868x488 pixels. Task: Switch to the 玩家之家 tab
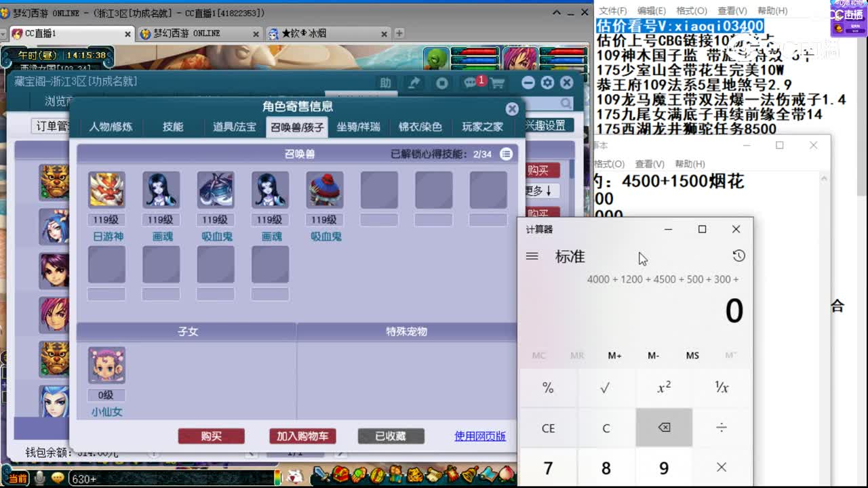483,127
